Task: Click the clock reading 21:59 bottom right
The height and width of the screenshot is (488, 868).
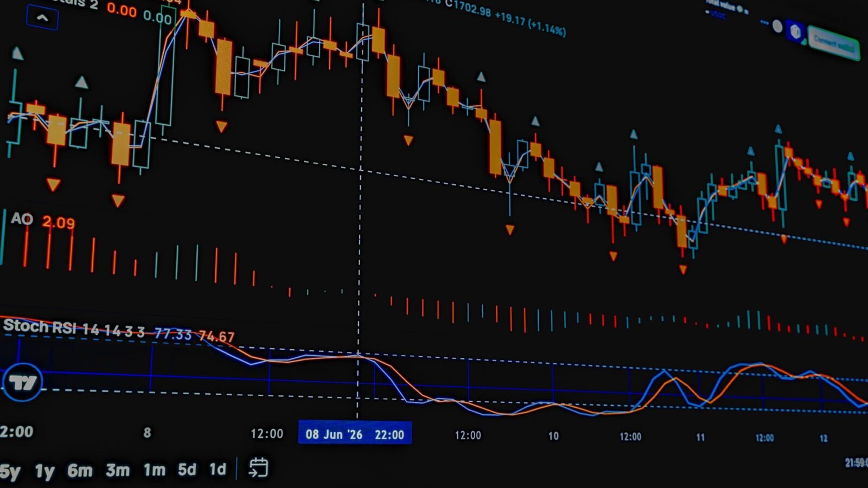Action: [857, 463]
